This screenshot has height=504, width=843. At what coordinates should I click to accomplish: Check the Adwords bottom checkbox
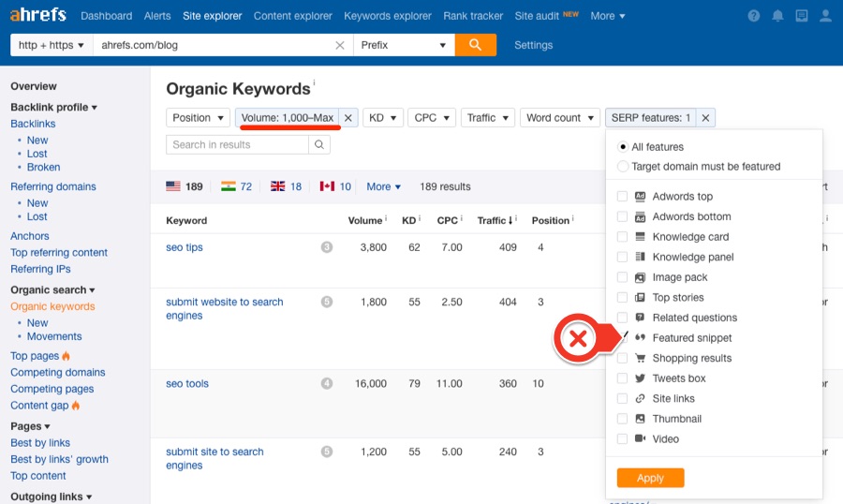[622, 216]
